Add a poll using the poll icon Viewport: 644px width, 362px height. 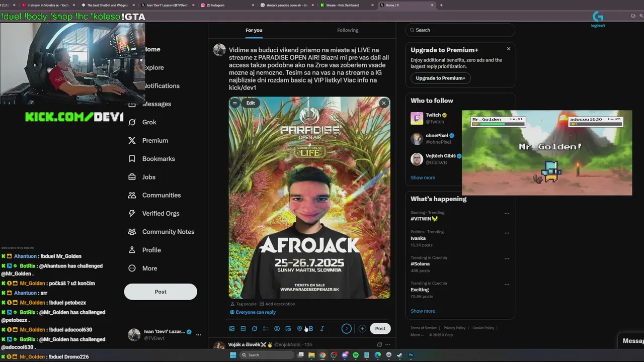pos(266,329)
